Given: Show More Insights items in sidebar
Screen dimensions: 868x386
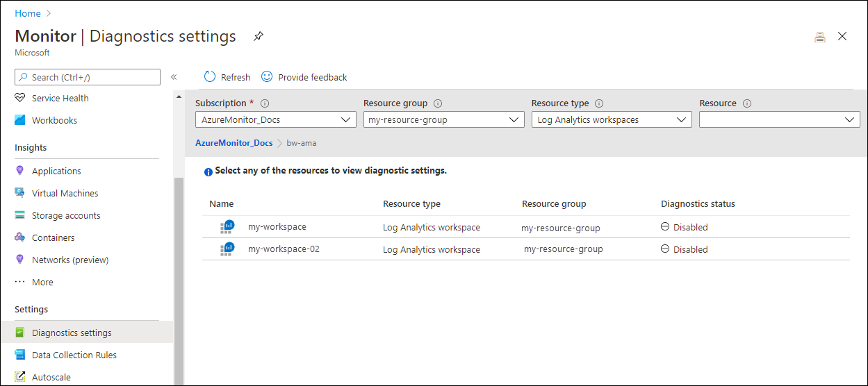Looking at the screenshot, I should pos(42,282).
